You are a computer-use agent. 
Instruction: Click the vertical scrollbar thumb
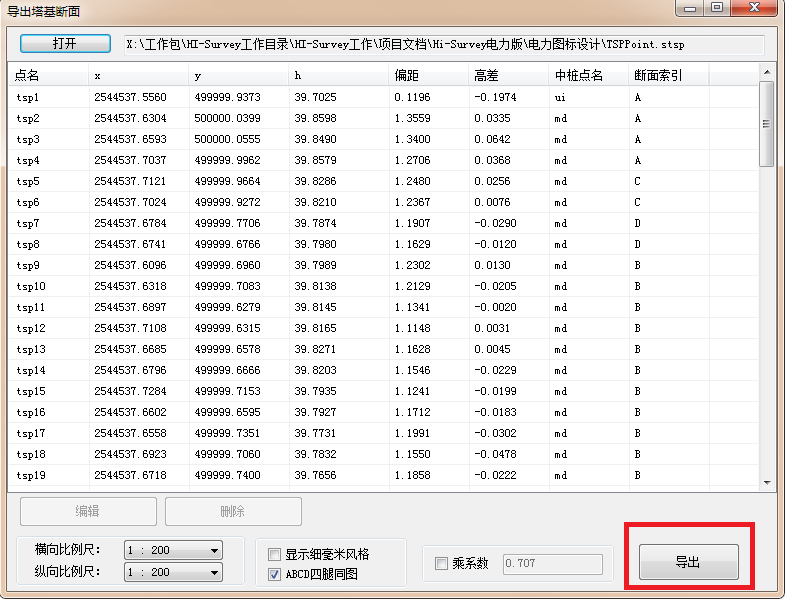click(x=766, y=124)
